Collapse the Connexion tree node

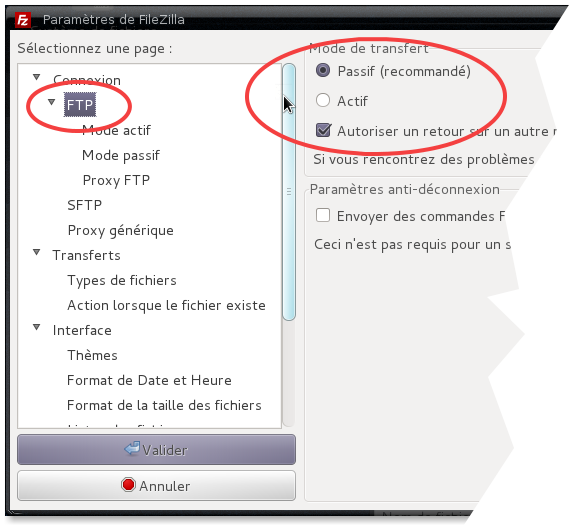tap(36, 77)
